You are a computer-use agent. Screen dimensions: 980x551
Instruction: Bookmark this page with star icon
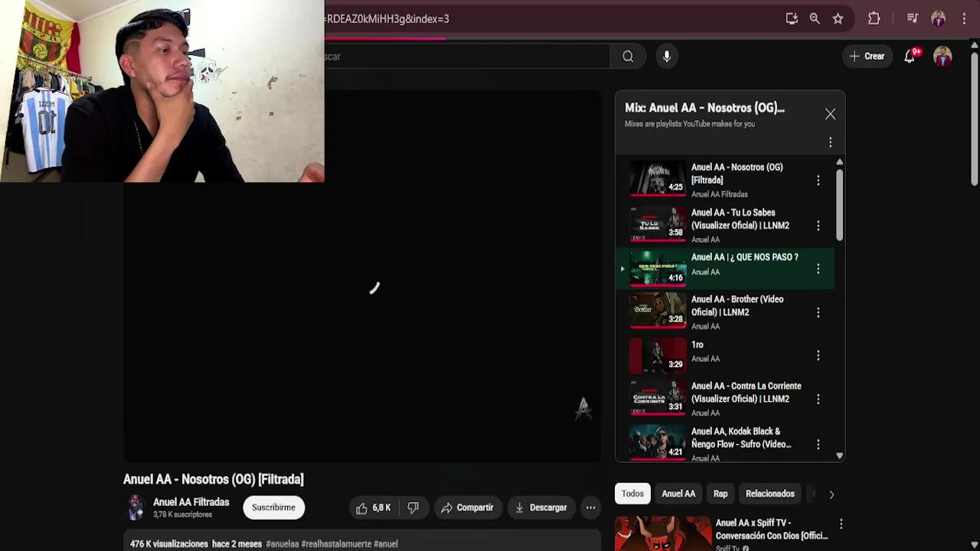click(838, 18)
